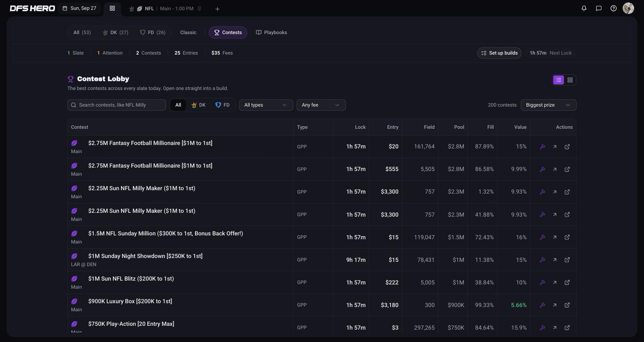Open $2.75M Fantasy Football Millionaire $20 contest title

(150, 143)
